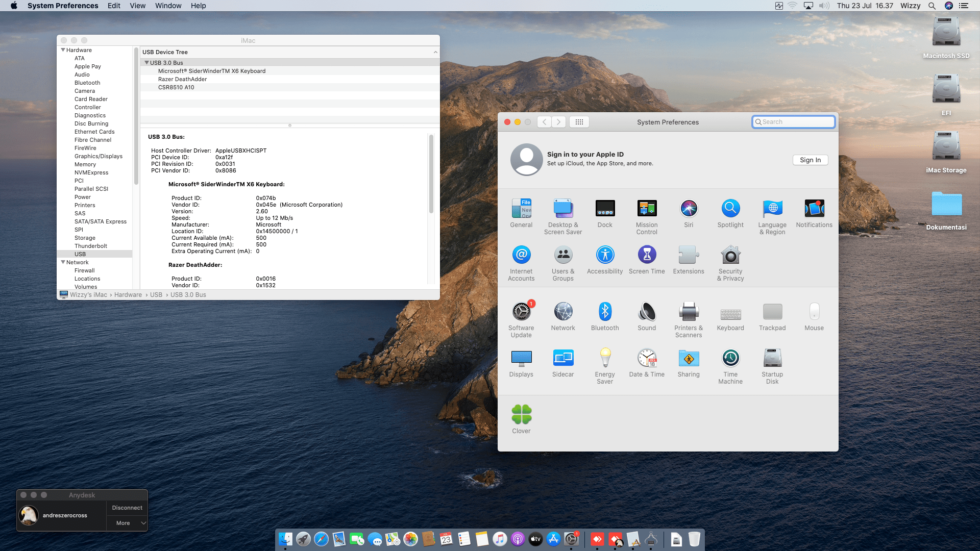Image resolution: width=980 pixels, height=551 pixels.
Task: Open the Bluetooth preference pane
Action: click(x=605, y=316)
